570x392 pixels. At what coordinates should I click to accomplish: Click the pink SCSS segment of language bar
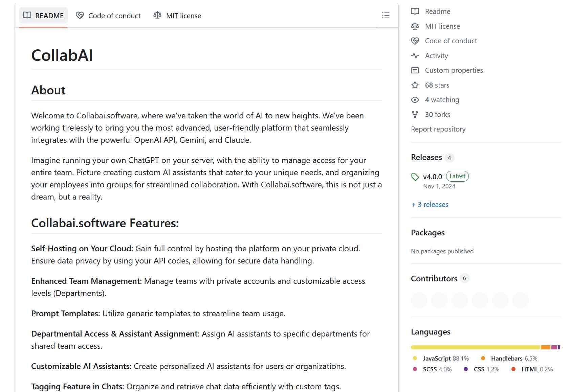tap(554, 347)
